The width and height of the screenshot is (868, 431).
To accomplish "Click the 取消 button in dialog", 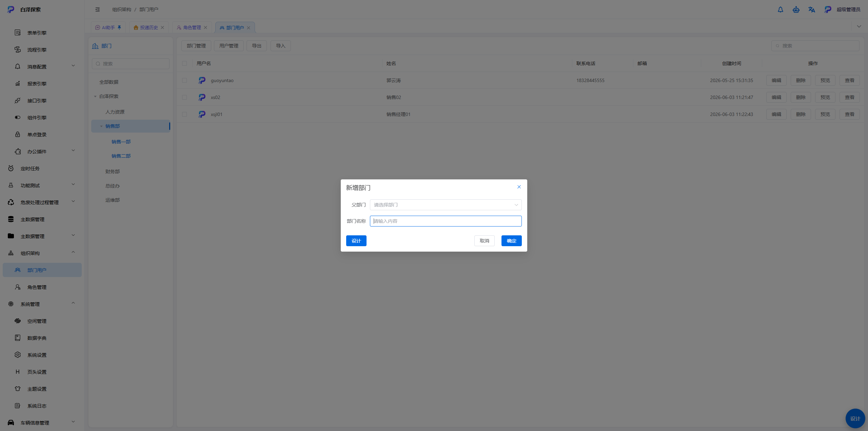I will pos(484,241).
